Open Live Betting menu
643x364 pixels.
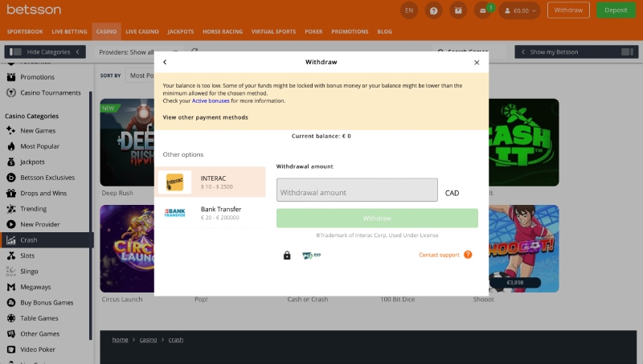click(69, 31)
